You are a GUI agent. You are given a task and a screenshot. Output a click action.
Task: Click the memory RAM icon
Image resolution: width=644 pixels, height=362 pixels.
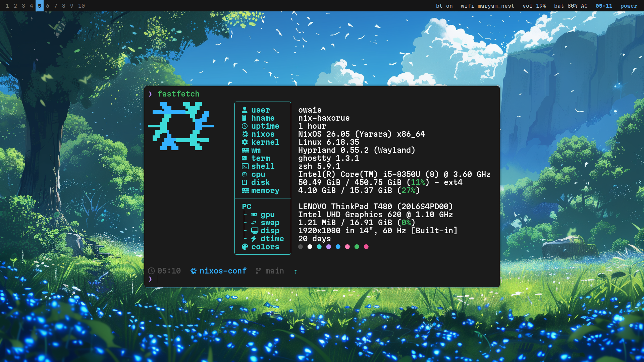[246, 190]
